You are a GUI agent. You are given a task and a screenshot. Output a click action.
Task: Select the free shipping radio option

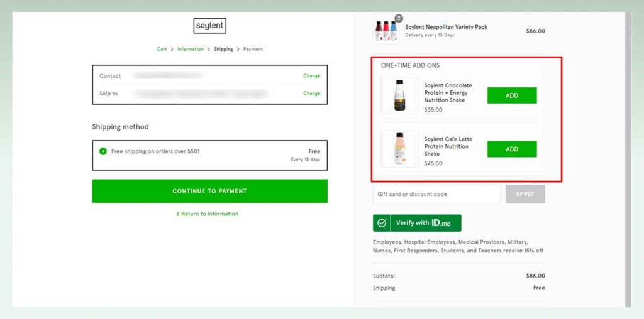(x=103, y=151)
